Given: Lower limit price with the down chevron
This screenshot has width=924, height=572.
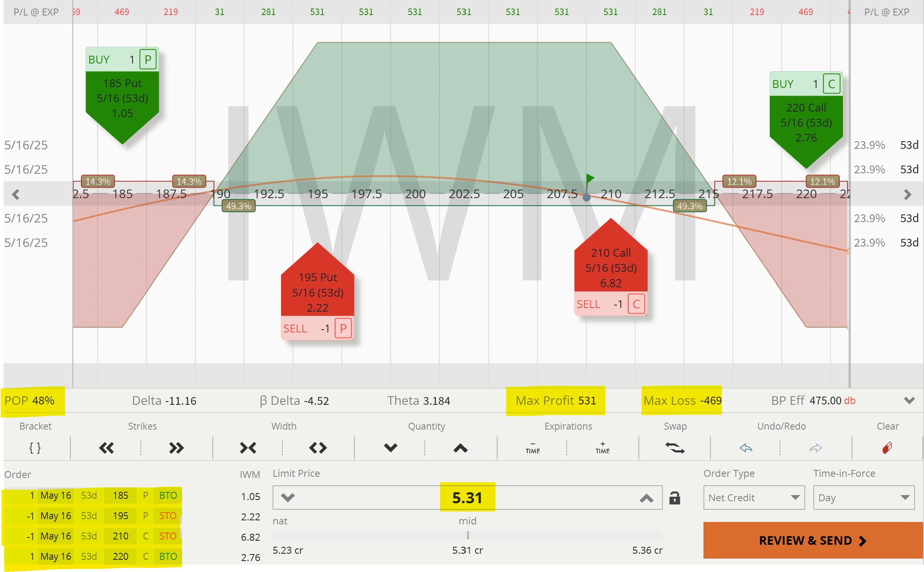Looking at the screenshot, I should [x=288, y=498].
